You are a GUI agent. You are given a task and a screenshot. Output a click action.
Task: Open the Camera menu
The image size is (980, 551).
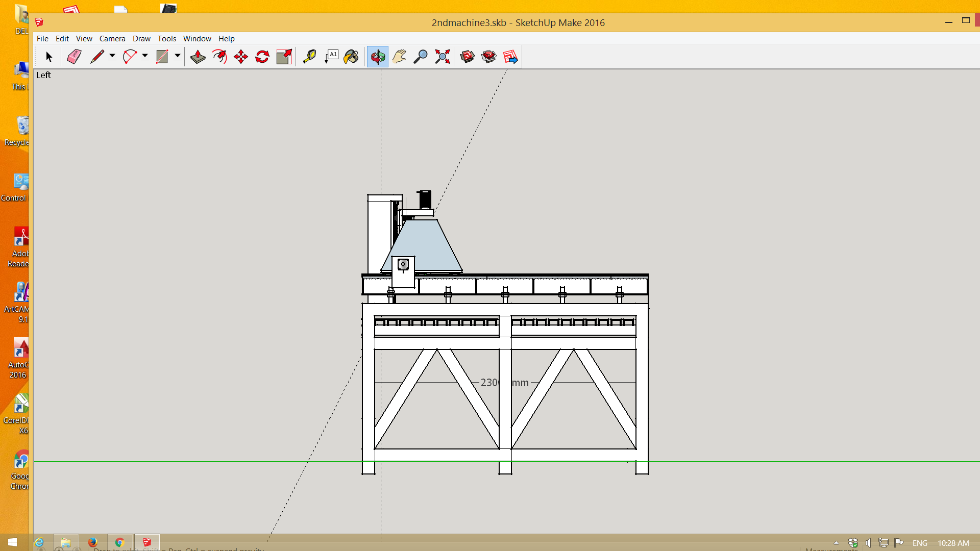tap(112, 39)
